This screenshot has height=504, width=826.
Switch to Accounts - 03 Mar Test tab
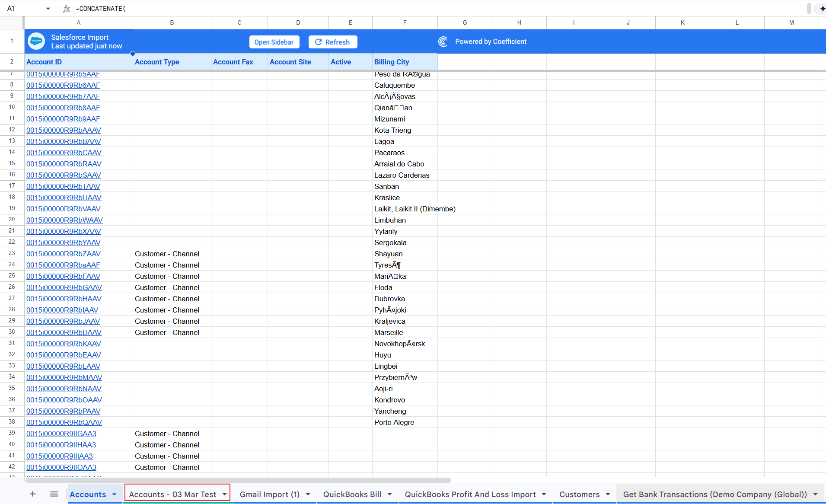click(172, 494)
